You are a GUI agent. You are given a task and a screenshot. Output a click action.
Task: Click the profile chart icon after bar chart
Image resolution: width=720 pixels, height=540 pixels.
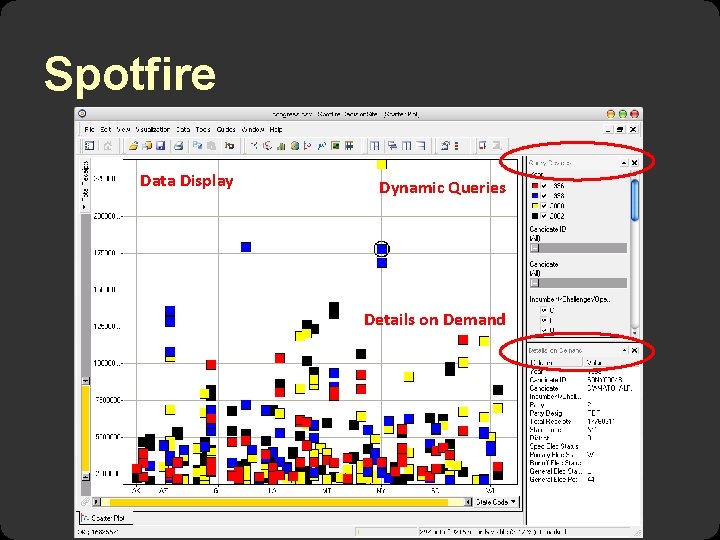tap(308, 146)
